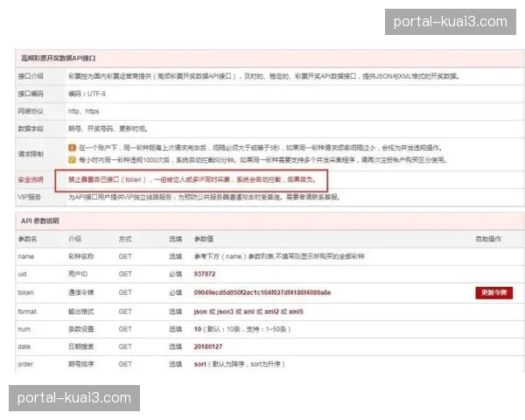Viewport: 525px width, 420px height.
Task: Click the name parameter cell
Action: click(25, 256)
